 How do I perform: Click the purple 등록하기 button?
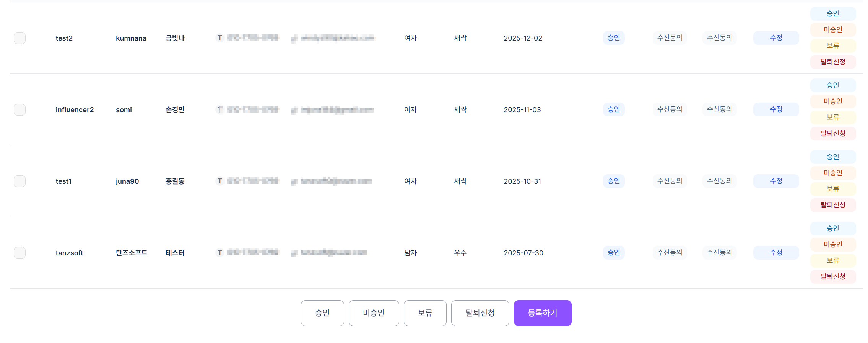coord(543,313)
